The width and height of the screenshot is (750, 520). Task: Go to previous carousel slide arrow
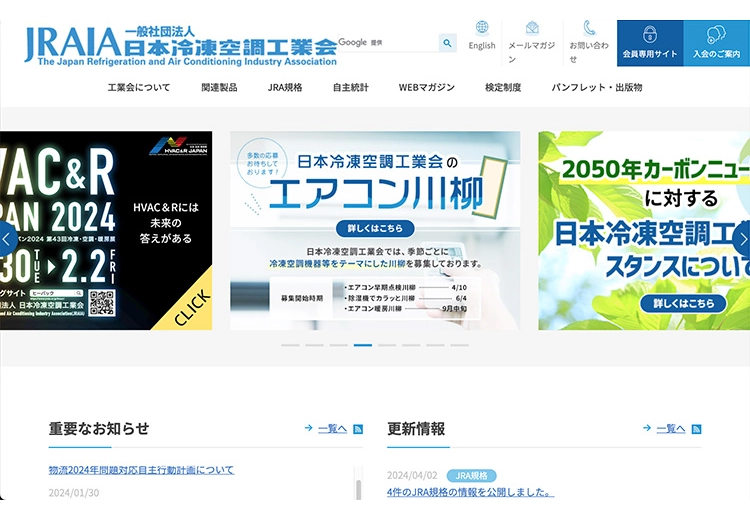coord(7,239)
